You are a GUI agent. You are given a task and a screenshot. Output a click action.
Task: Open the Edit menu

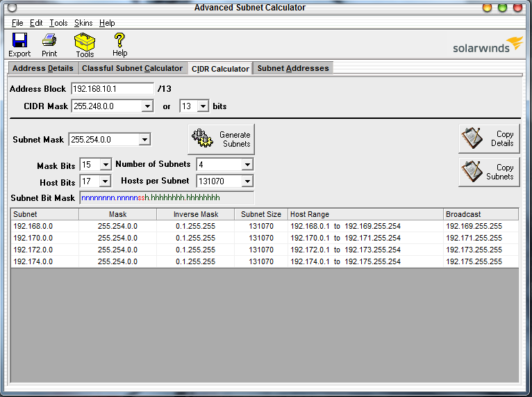pyautogui.click(x=36, y=23)
